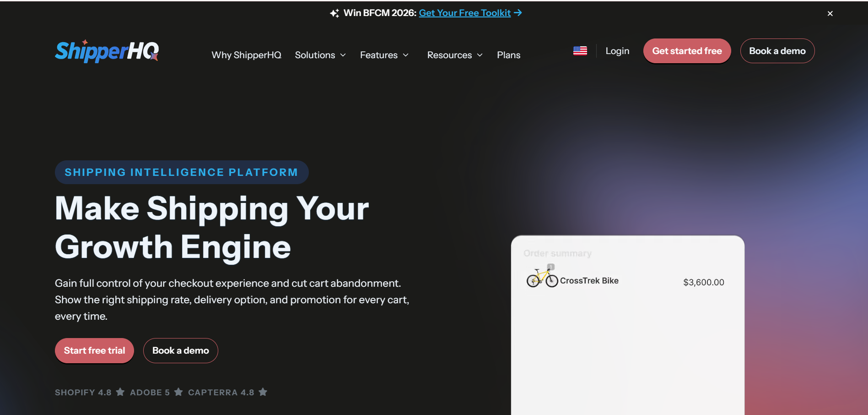Click Start free trial button
The height and width of the screenshot is (415, 868).
tap(94, 350)
